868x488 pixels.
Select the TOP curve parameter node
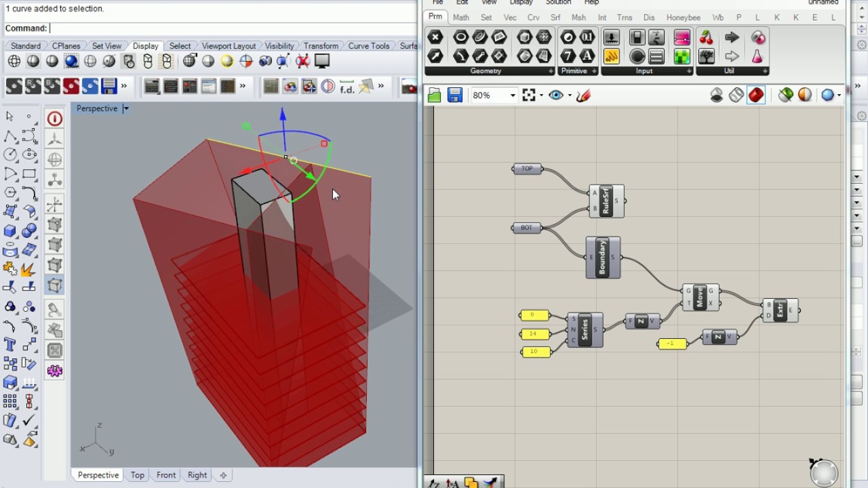(x=528, y=169)
